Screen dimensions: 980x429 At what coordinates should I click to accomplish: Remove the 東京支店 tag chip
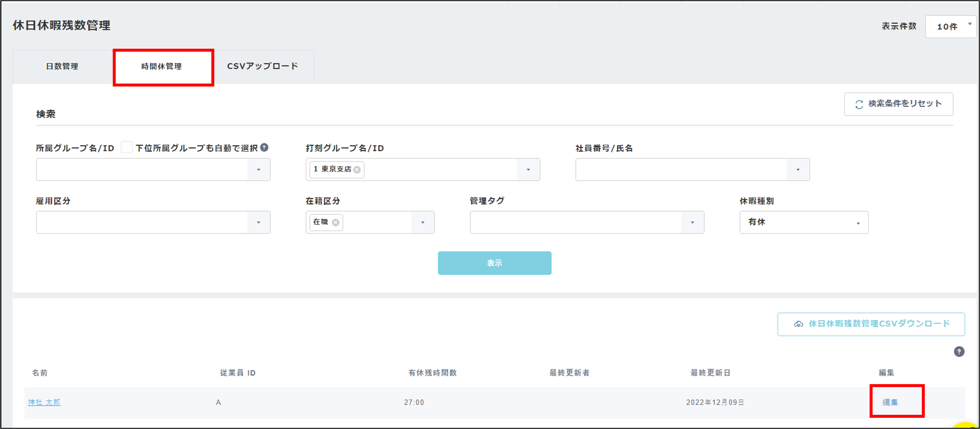click(357, 170)
